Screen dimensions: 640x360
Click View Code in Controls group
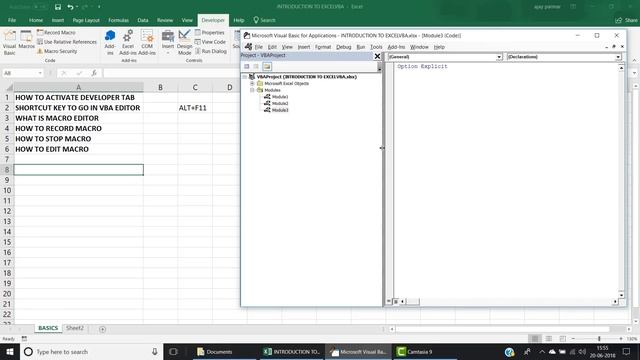[210, 42]
